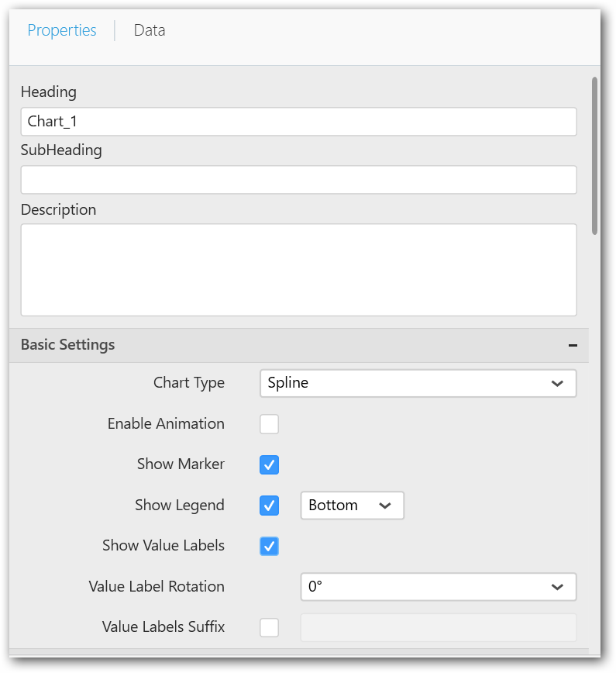
Task: Click the Value Labels Suffix text field
Action: (x=438, y=627)
